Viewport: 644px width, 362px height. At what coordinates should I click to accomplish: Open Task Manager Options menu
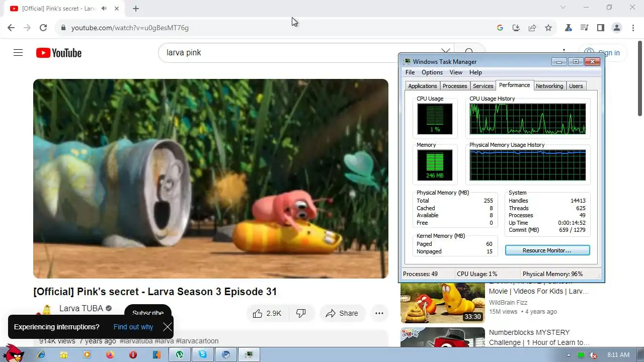tap(432, 72)
